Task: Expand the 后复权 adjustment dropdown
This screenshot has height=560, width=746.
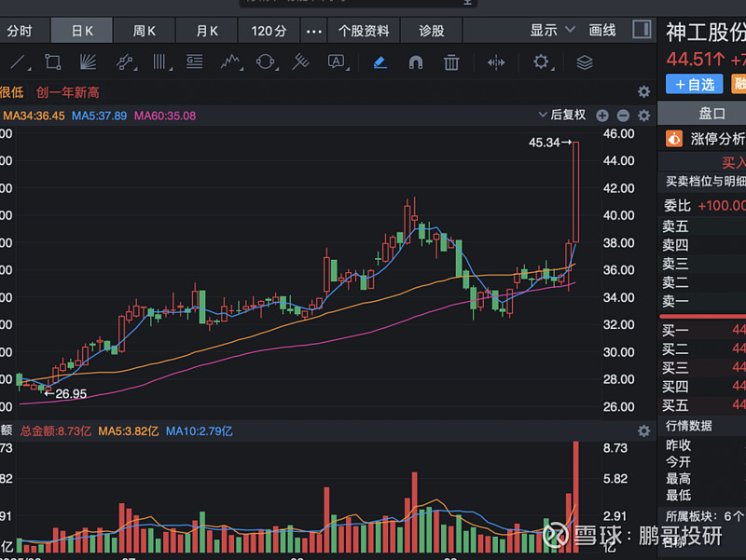Action: tap(562, 115)
